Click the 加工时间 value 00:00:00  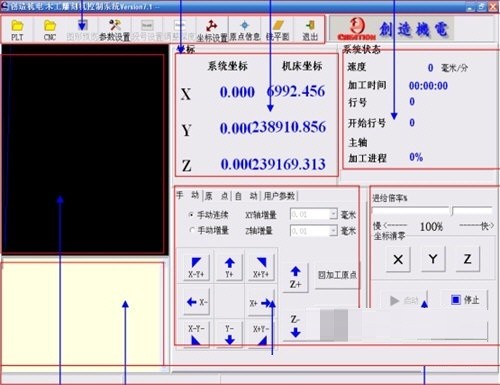pos(428,86)
